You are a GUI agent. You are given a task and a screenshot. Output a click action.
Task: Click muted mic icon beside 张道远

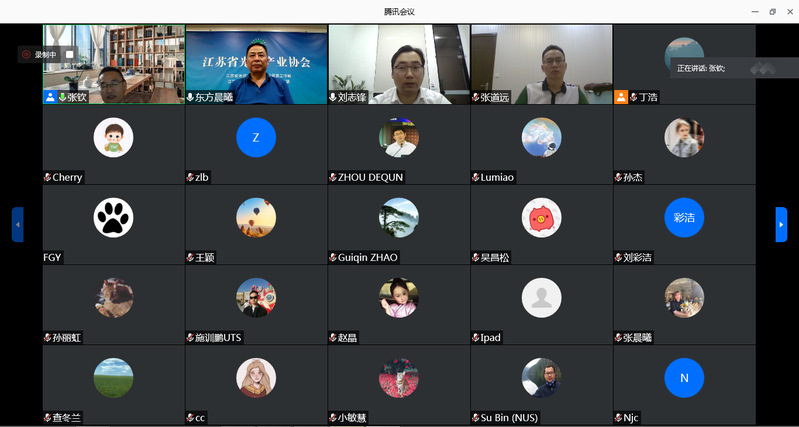pos(476,98)
